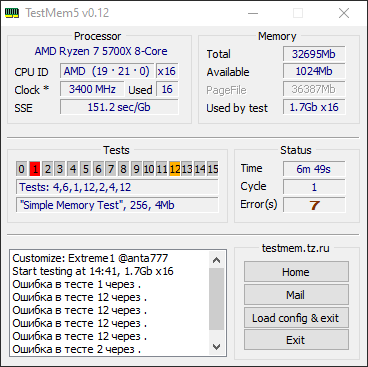Select test indicator box 15
Image resolution: width=368 pixels, height=367 pixels.
[x=213, y=169]
